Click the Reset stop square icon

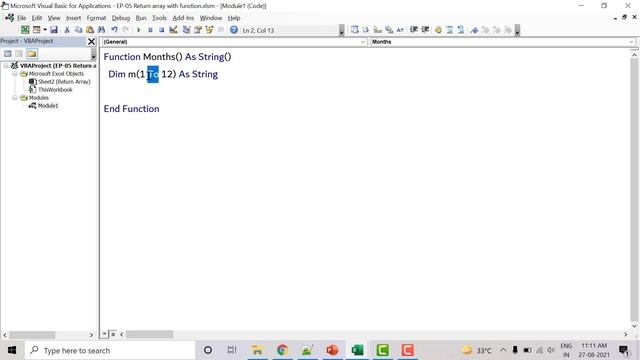[x=162, y=30]
